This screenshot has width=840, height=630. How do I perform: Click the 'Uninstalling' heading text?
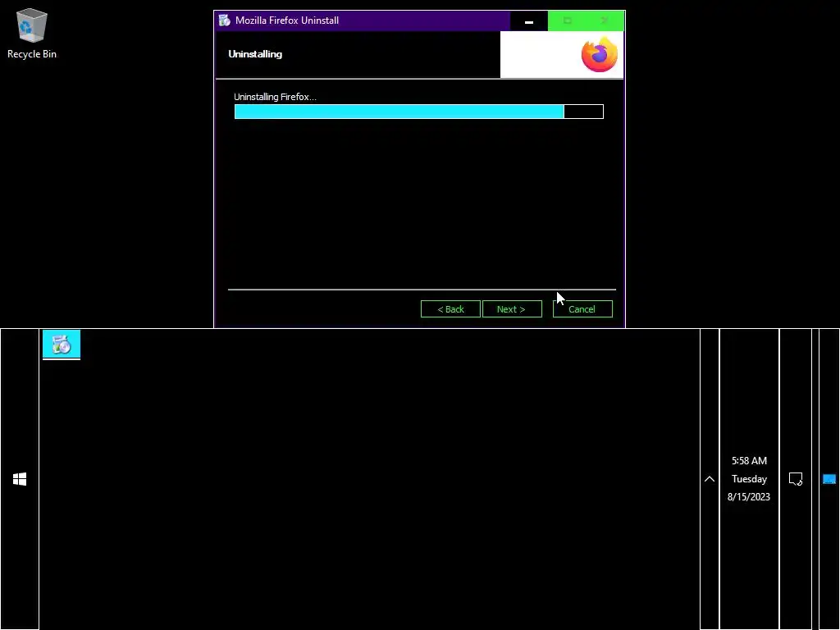(255, 54)
